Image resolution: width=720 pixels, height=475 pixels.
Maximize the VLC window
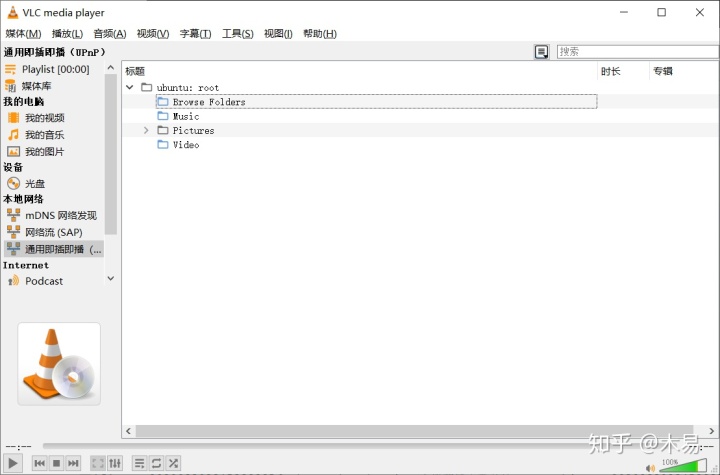click(661, 12)
